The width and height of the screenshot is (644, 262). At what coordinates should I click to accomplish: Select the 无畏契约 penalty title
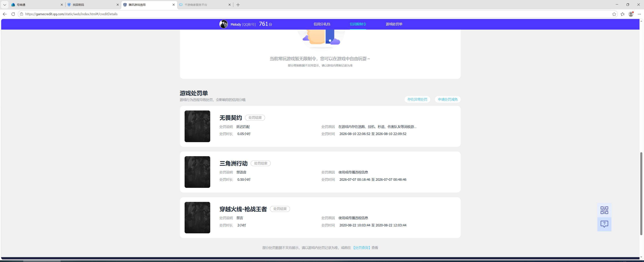coord(230,117)
